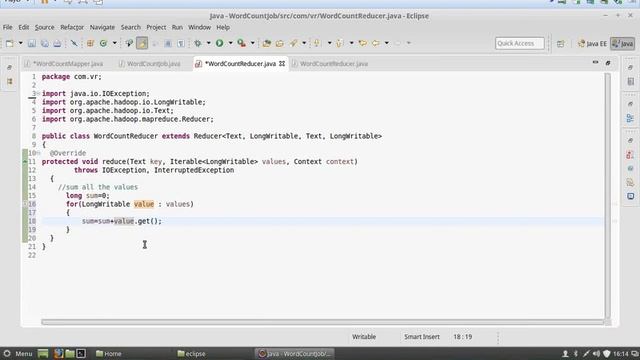Open the Outline view icon in right sidebar
Viewport: 640px width, 360px height.
pyautogui.click(x=631, y=118)
